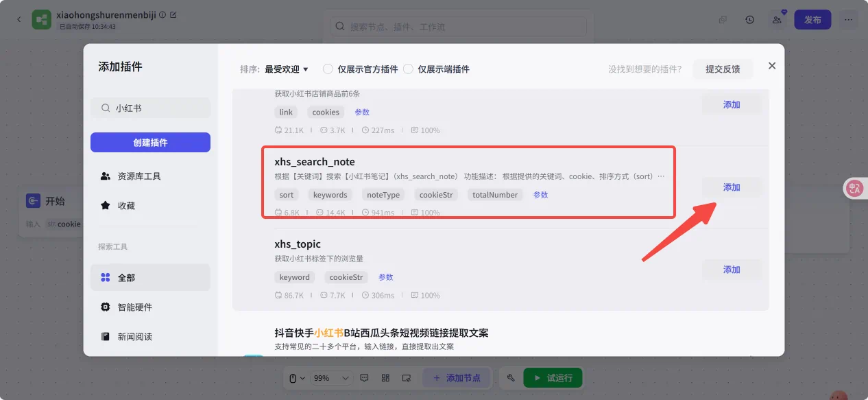
Task: Open the three-dots more menu
Action: [x=849, y=20]
